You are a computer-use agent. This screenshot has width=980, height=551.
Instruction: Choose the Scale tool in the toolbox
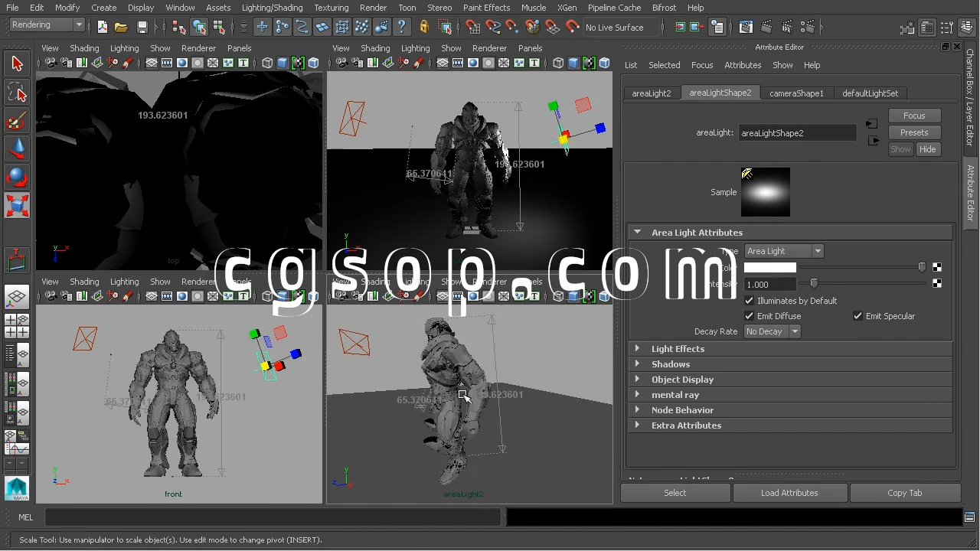tap(17, 206)
